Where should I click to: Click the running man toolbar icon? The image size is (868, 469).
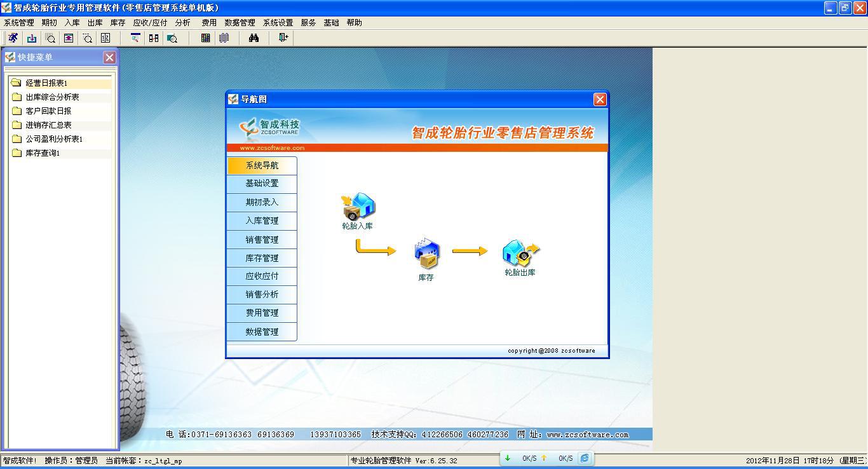[13, 38]
